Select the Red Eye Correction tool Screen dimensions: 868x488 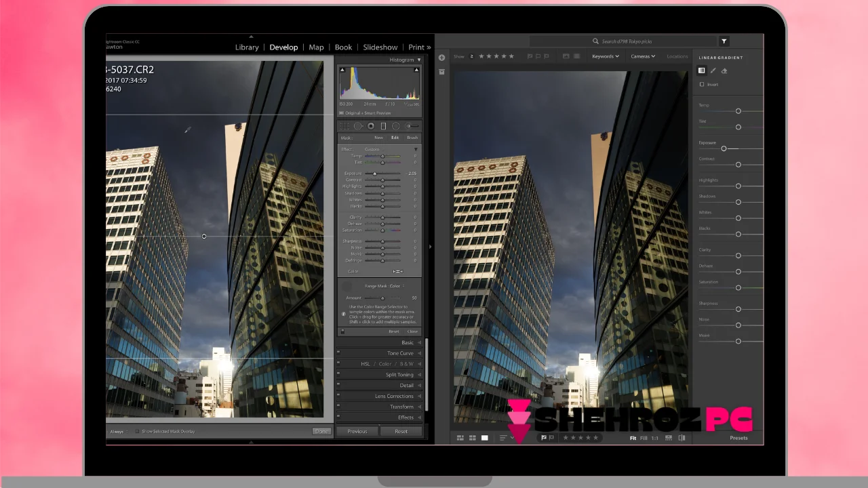pyautogui.click(x=371, y=126)
